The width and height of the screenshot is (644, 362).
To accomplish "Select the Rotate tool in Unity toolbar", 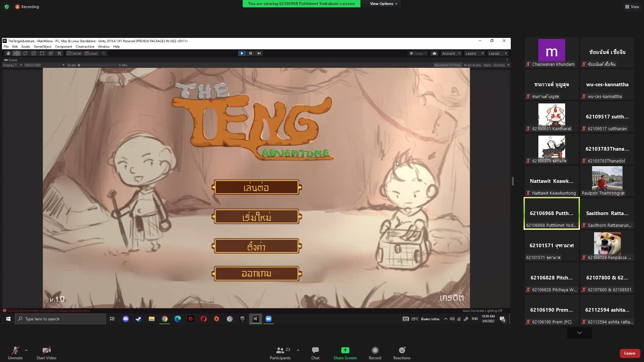I will (x=25, y=53).
